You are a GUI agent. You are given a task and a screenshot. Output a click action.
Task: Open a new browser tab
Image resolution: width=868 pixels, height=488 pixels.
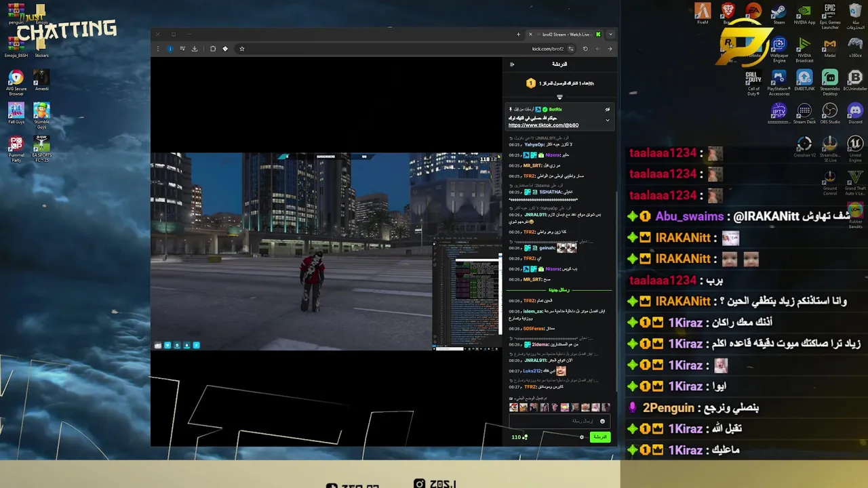(519, 35)
